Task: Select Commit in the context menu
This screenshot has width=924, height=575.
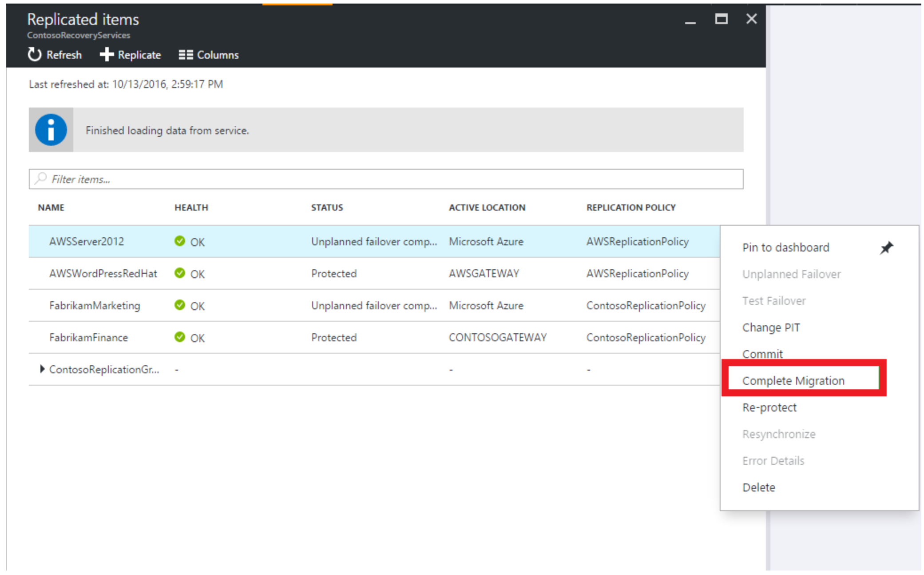Action: click(x=762, y=354)
